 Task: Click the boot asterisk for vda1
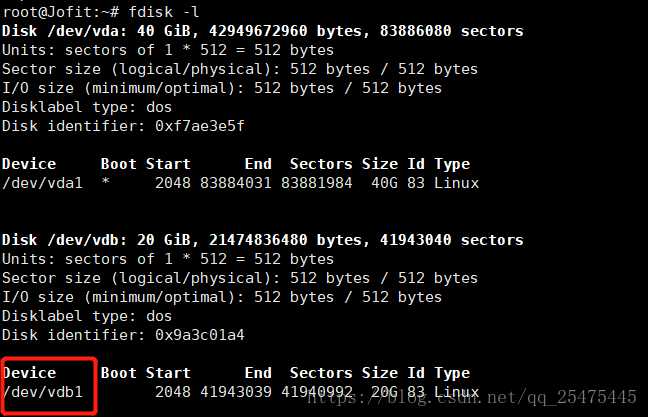(106, 181)
